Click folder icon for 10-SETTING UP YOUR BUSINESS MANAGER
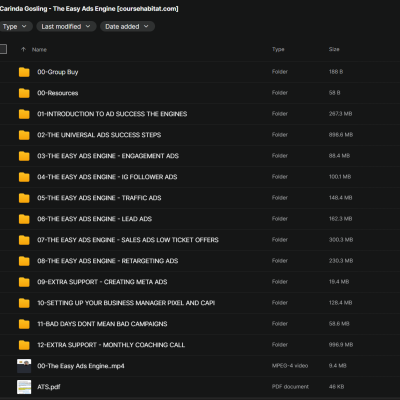Image resolution: width=400 pixels, height=400 pixels. coord(24,303)
